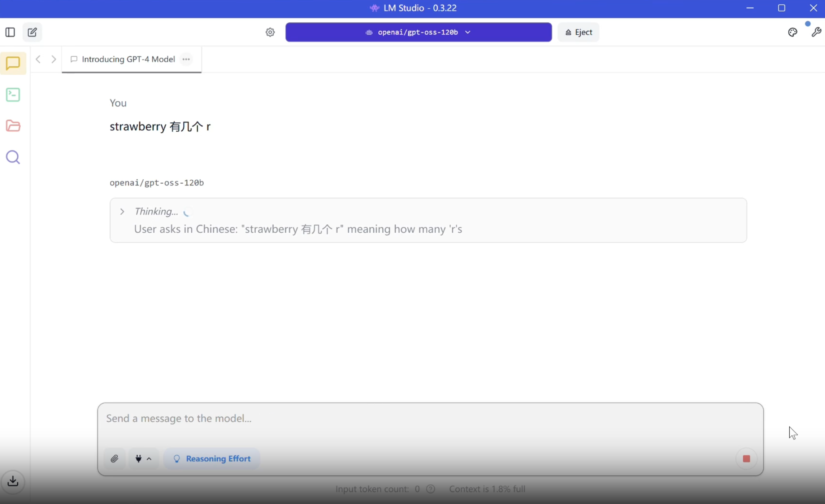Open the integrations plug menu
The height and width of the screenshot is (504, 825).
[143, 459]
